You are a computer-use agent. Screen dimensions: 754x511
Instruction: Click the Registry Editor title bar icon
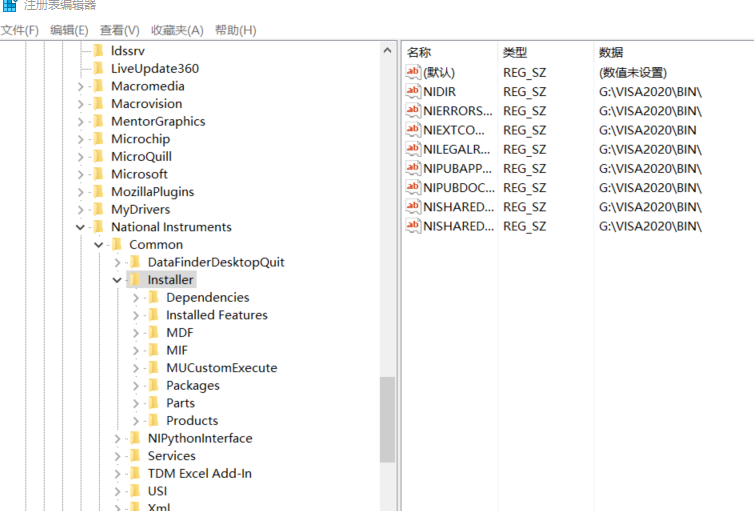[x=10, y=5]
